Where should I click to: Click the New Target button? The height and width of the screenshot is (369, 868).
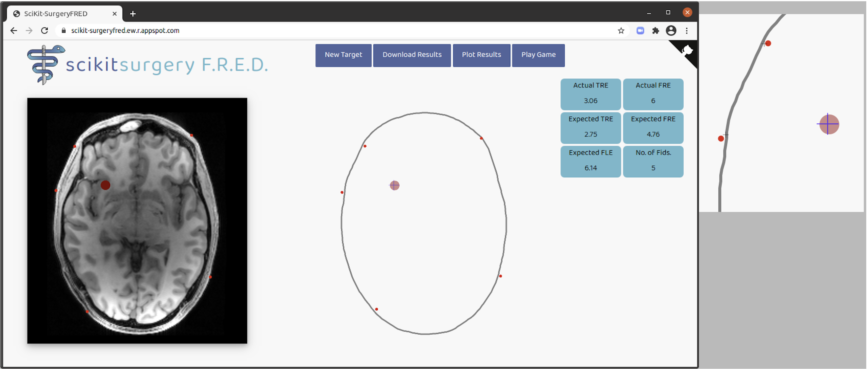[x=343, y=54]
